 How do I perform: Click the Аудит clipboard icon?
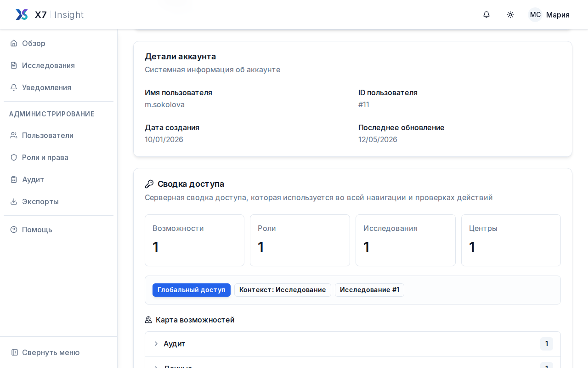pyautogui.click(x=14, y=179)
